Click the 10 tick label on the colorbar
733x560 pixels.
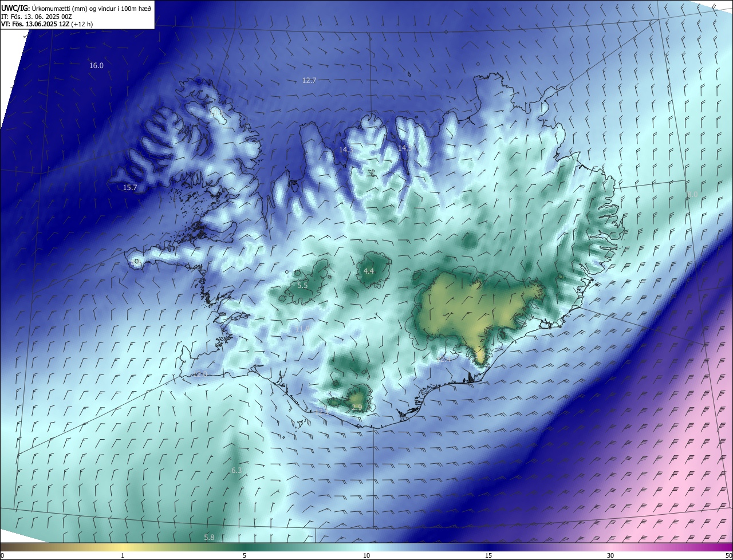pos(366,555)
